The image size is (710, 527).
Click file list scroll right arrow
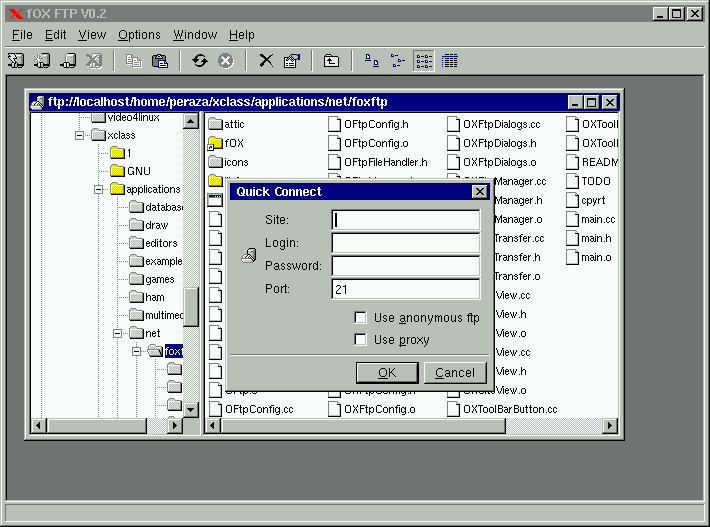point(609,426)
